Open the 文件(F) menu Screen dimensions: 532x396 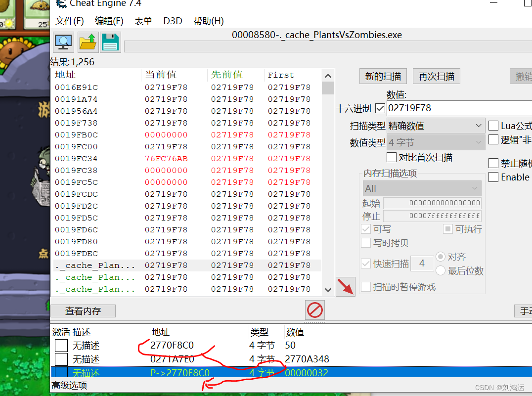click(x=70, y=21)
